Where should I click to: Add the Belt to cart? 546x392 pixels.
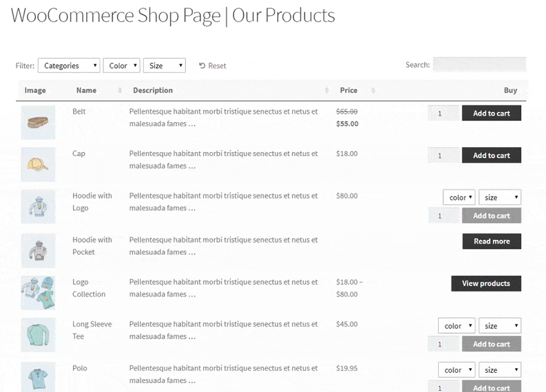(491, 112)
